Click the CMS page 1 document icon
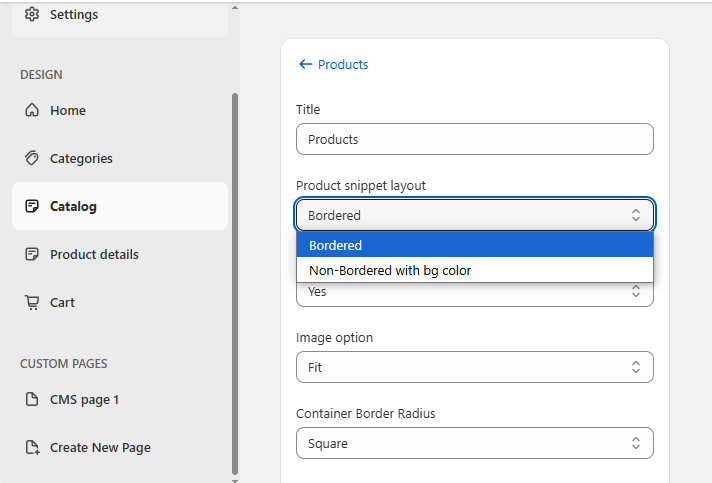 tap(32, 399)
